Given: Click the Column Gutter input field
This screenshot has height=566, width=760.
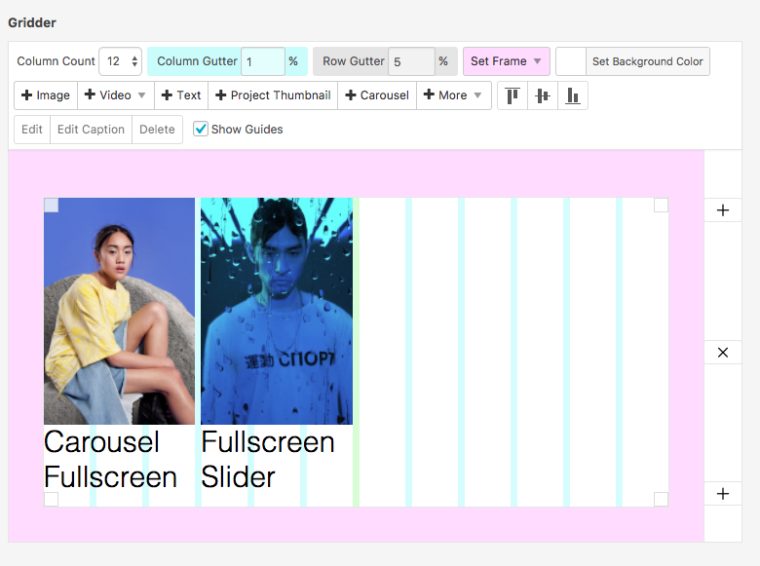Looking at the screenshot, I should [x=264, y=61].
